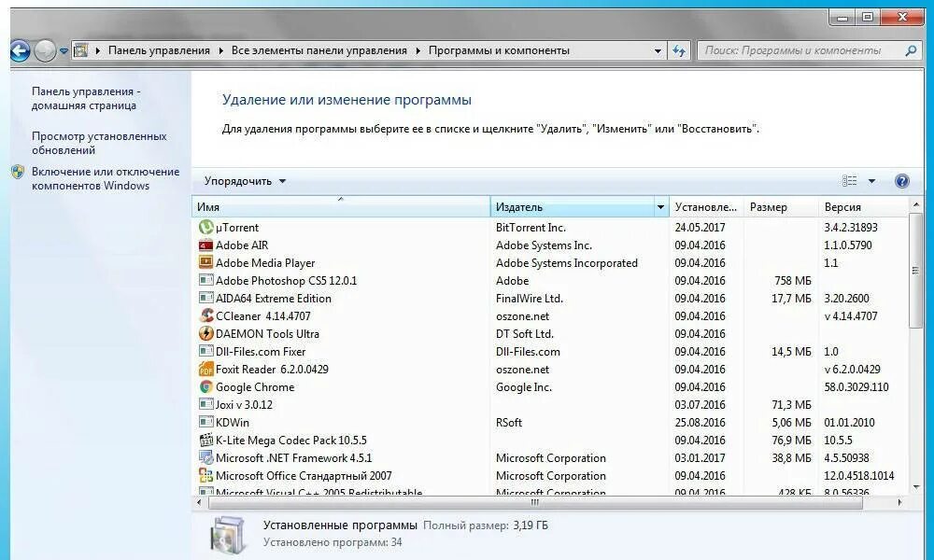The height and width of the screenshot is (560, 934).
Task: Click the Google Chrome icon
Action: click(205, 386)
